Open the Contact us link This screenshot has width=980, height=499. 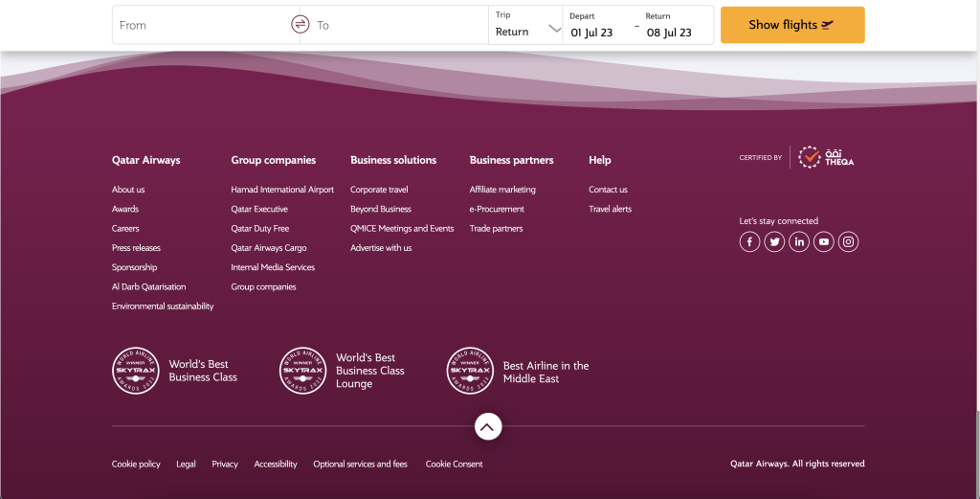pyautogui.click(x=608, y=190)
